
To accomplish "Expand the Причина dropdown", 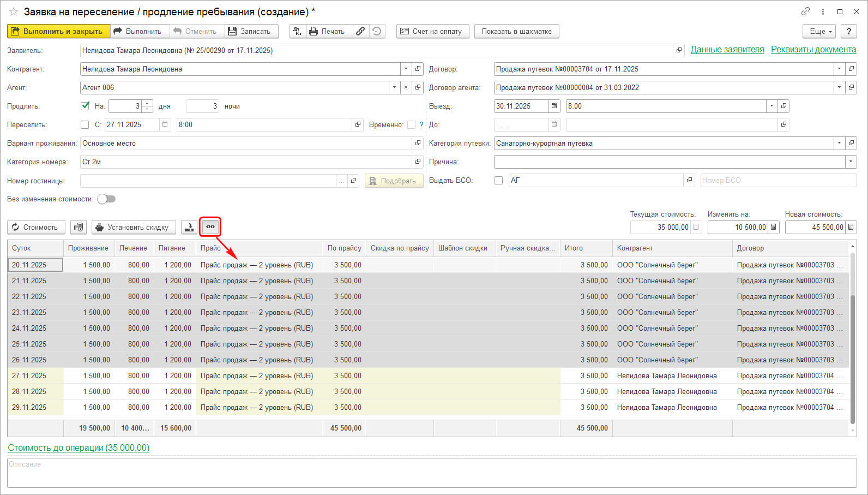I will pyautogui.click(x=851, y=162).
